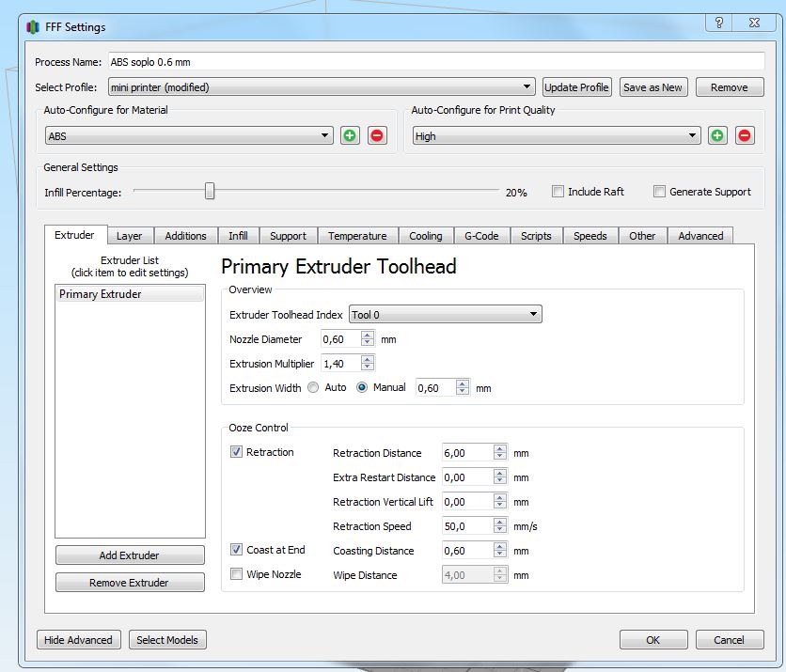Click the Infill Percentage slider handle

pyautogui.click(x=210, y=192)
